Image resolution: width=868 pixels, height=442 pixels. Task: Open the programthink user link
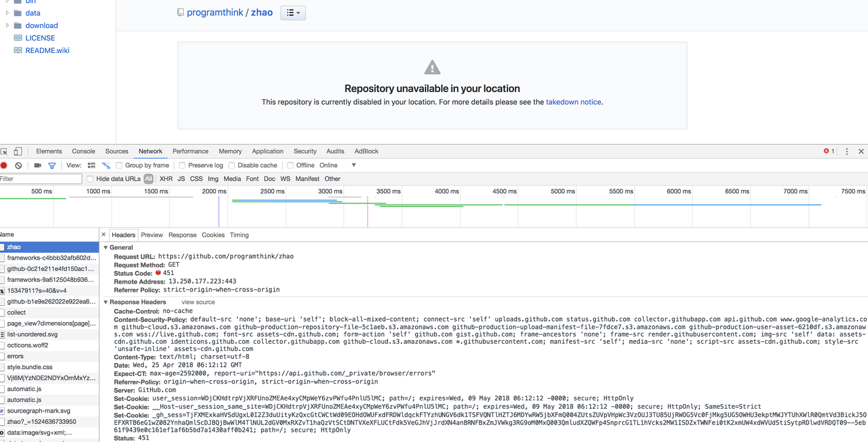[x=215, y=12]
